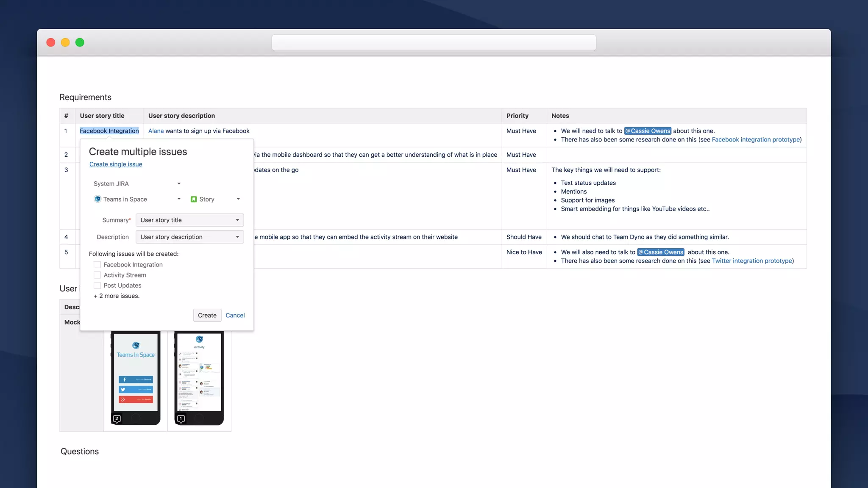This screenshot has width=868, height=488.
Task: Click the green Story issue type icon
Action: click(x=194, y=199)
